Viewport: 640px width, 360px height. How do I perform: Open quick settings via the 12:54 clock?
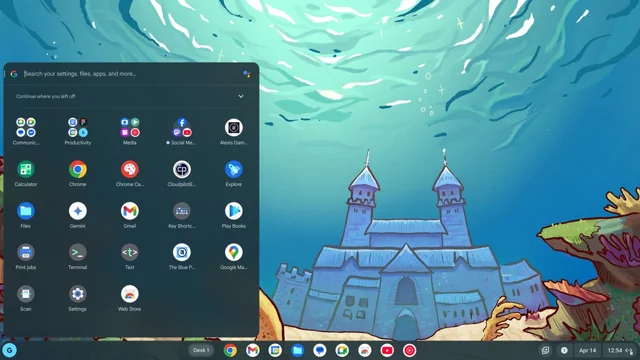pos(620,350)
